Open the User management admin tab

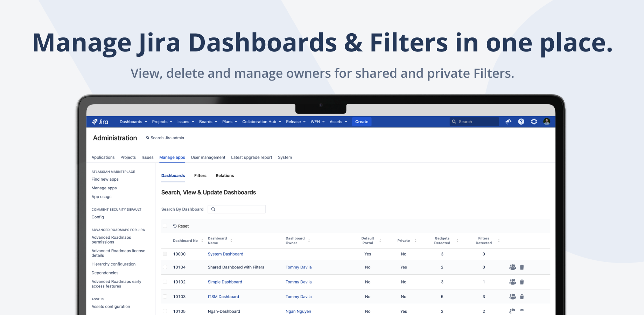coord(208,157)
